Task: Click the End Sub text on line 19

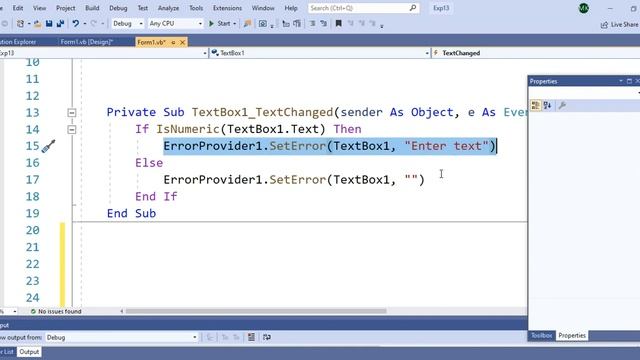Action: 131,213
